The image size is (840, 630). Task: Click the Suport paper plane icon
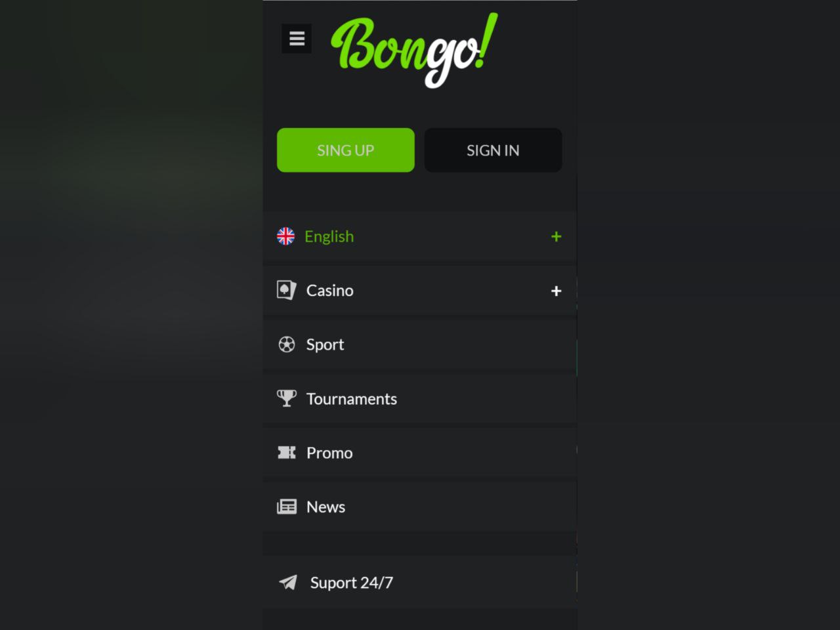point(288,582)
